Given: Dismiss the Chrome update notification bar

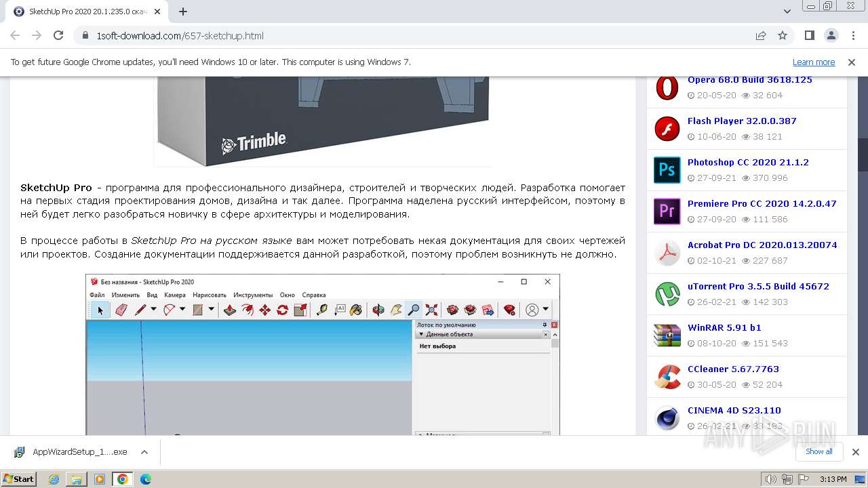Looking at the screenshot, I should [x=852, y=62].
